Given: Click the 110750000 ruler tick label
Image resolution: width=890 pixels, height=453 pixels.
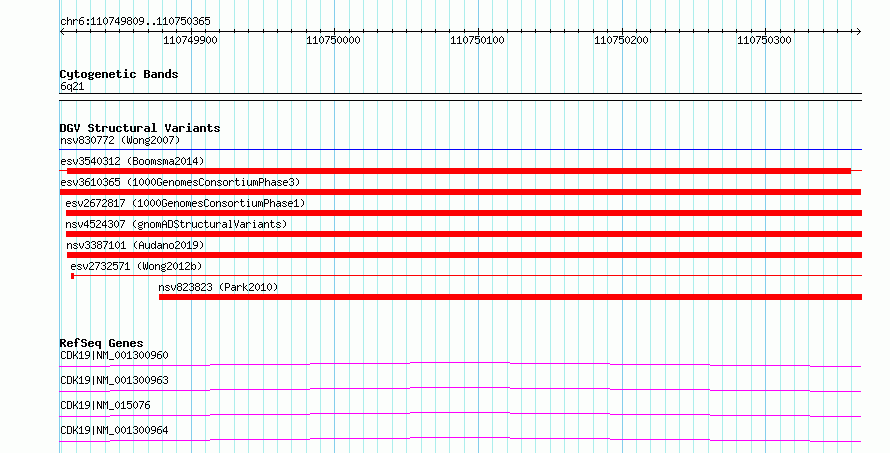Looking at the screenshot, I should (333, 40).
